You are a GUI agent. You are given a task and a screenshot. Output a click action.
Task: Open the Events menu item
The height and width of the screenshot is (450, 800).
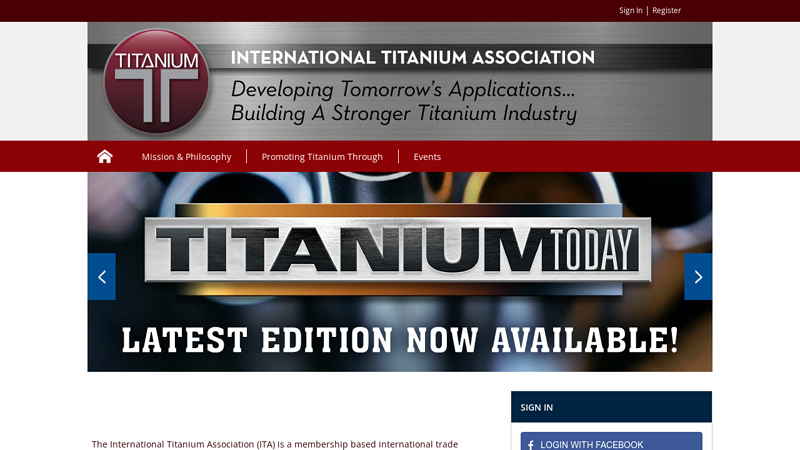(x=427, y=157)
